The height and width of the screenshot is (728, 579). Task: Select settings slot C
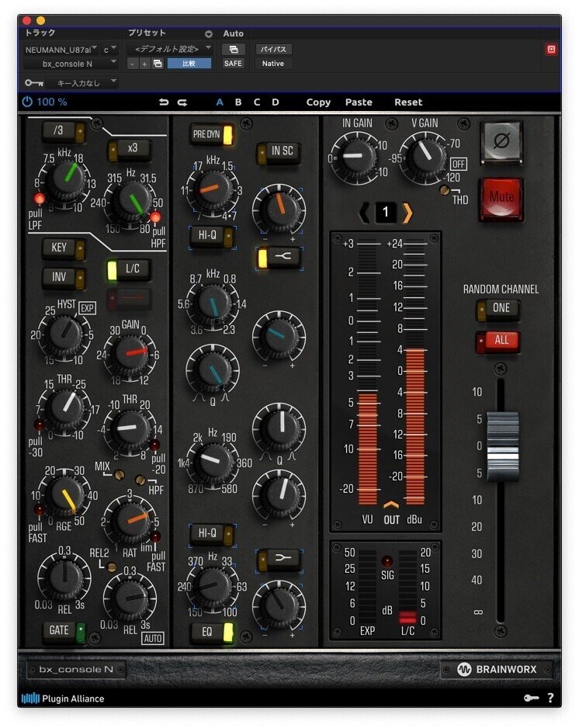257,102
